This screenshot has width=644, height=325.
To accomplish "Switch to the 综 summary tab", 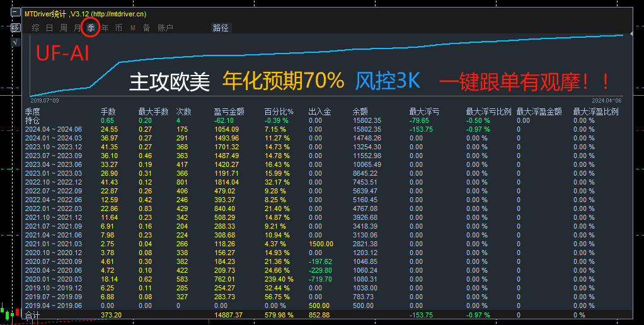I will click(x=36, y=28).
